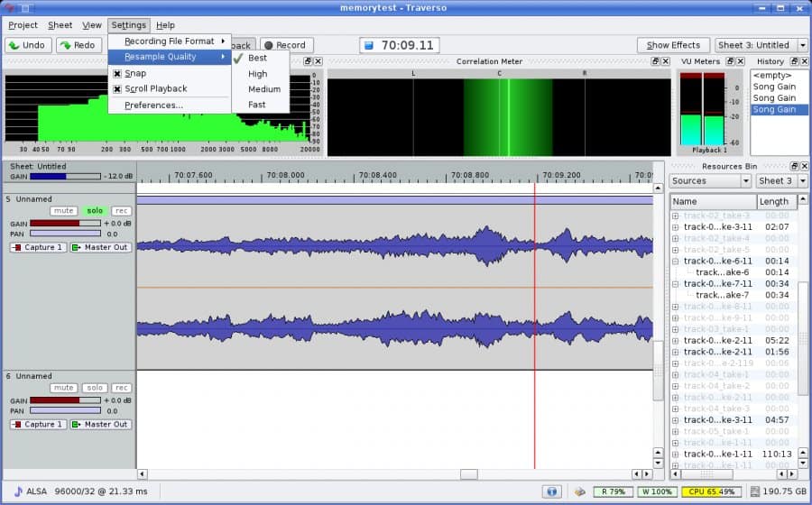Disable solo on track 5
812x505 pixels.
[95, 211]
